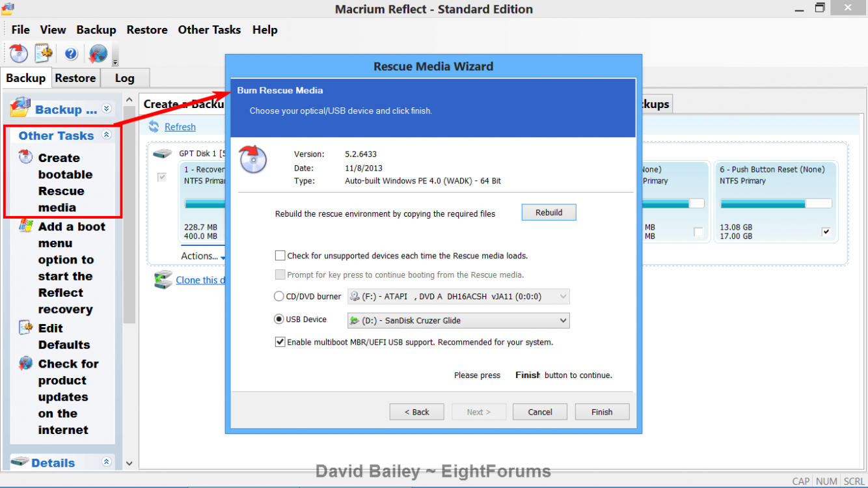Toggle the unchecked partition checkbox left of Push Button Reset
The image size is (868, 488).
[698, 232]
